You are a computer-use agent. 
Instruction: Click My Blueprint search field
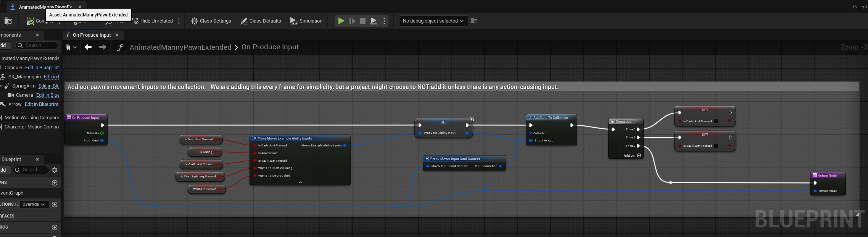click(x=31, y=170)
